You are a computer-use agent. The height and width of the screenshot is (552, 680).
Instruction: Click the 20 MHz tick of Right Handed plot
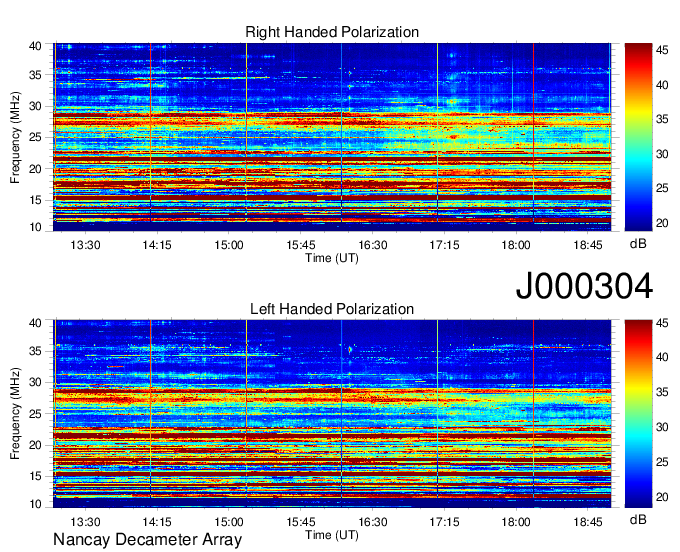click(x=36, y=169)
